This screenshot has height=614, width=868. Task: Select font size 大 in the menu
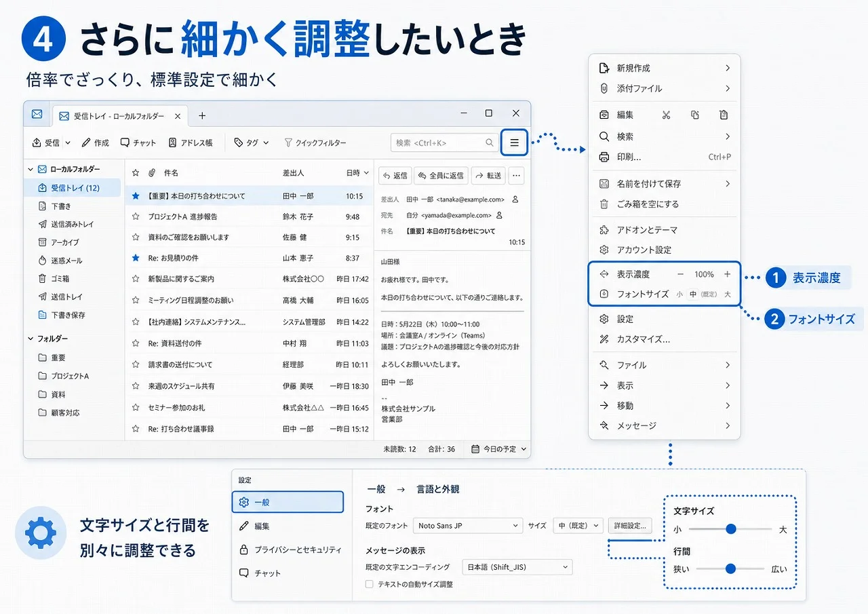(x=727, y=294)
